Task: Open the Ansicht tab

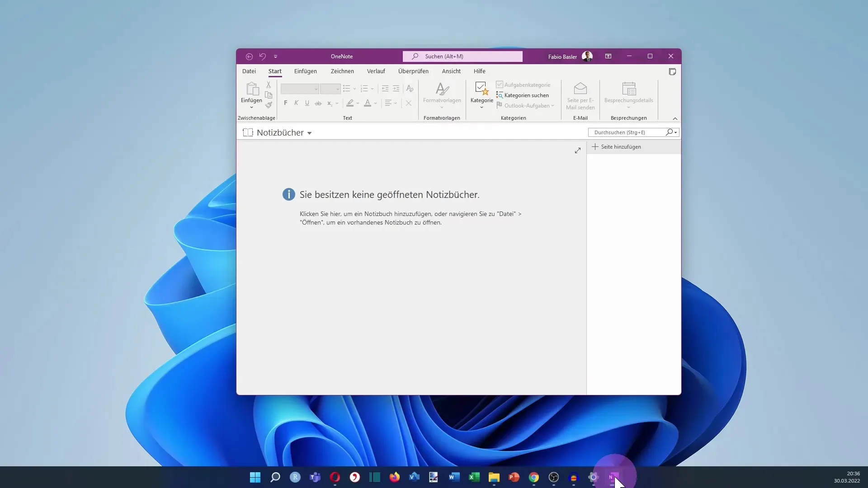Action: pyautogui.click(x=451, y=71)
